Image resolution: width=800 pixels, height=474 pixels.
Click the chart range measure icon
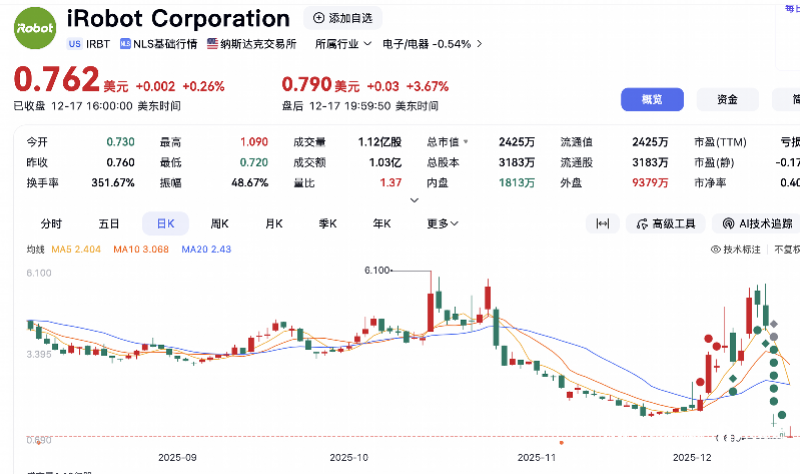pos(602,224)
